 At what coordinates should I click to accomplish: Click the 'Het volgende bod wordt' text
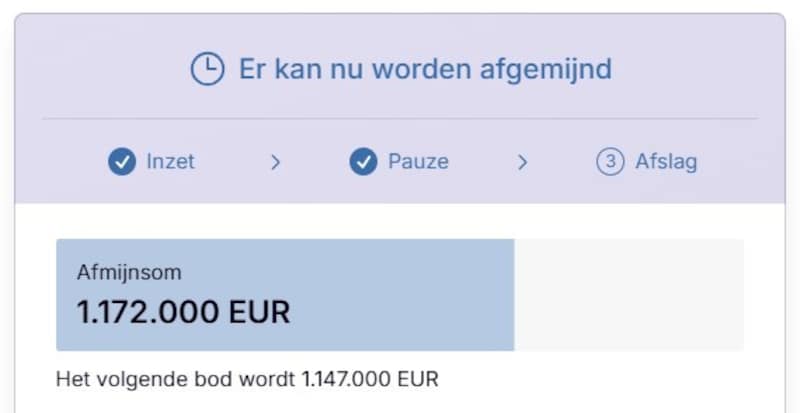click(x=176, y=380)
